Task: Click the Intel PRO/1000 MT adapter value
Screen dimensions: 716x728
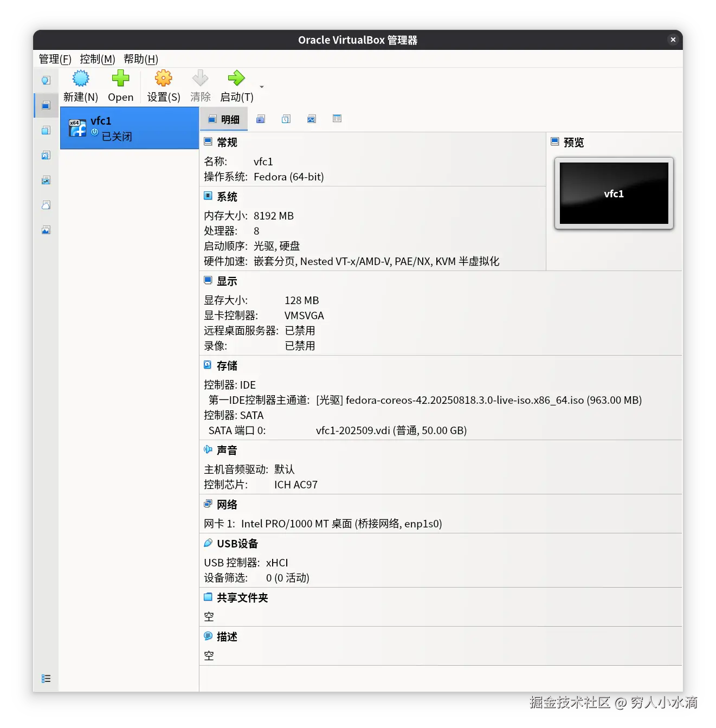Action: tap(341, 524)
